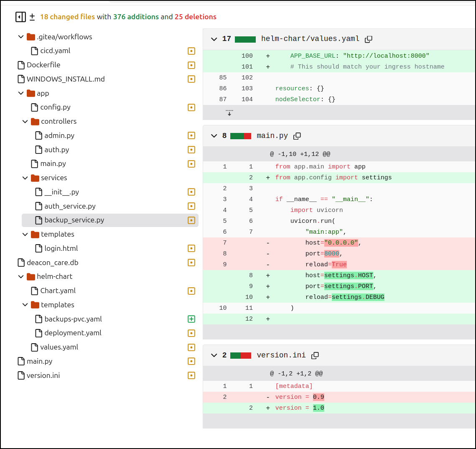Collapse the helm-chart folder in tree
The image size is (476, 449).
[x=21, y=277]
